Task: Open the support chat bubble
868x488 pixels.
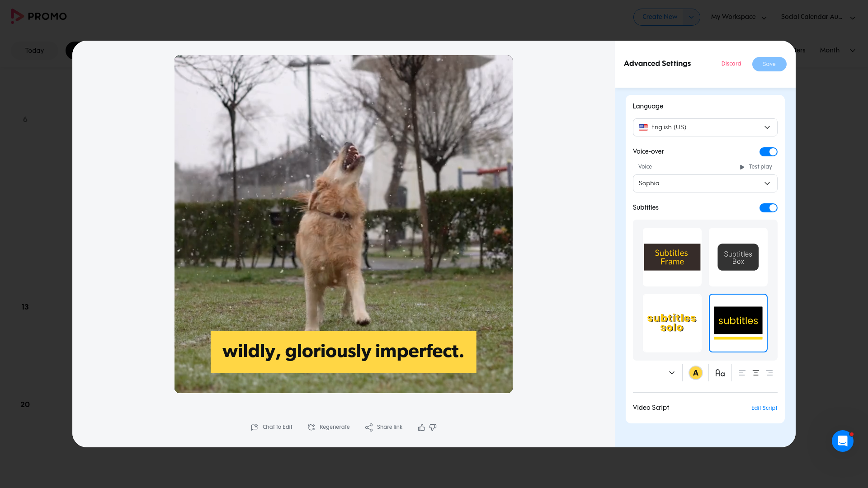Action: [842, 441]
